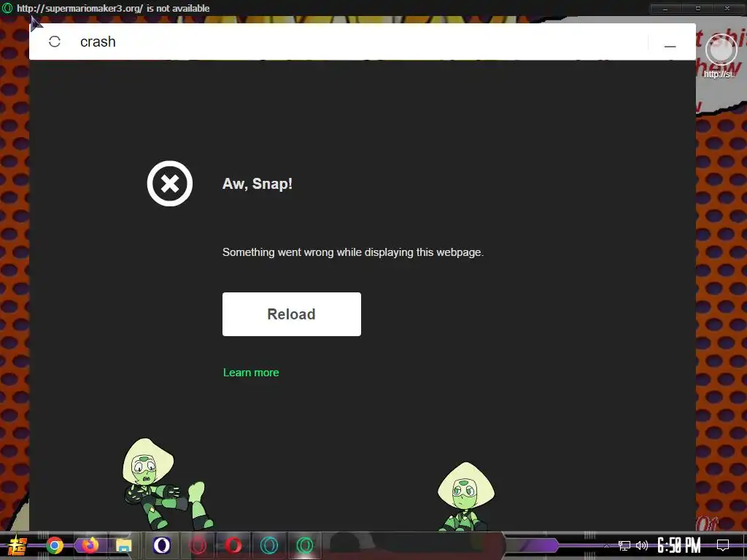The image size is (747, 560).
Task: Launch Firefox from the taskbar
Action: click(90, 545)
